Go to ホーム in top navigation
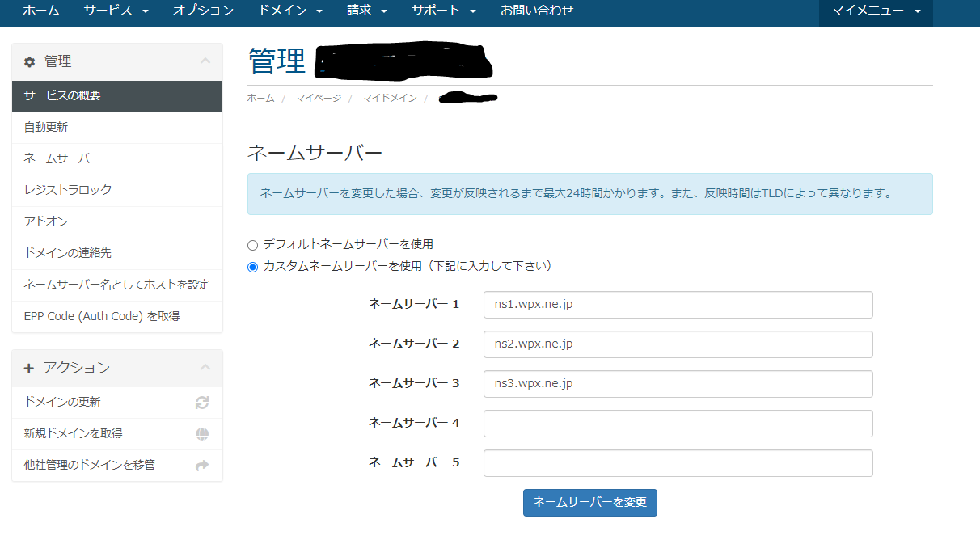The height and width of the screenshot is (540, 980). pyautogui.click(x=40, y=11)
